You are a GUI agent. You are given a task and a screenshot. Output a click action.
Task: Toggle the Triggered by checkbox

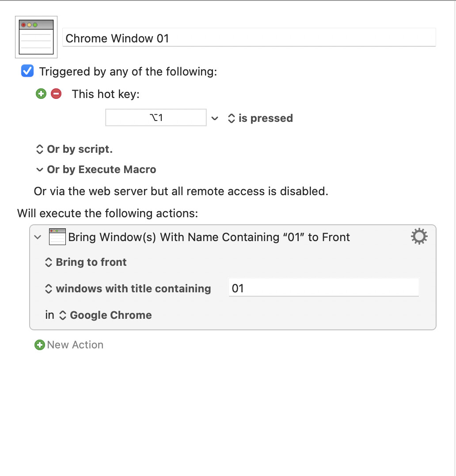(x=27, y=71)
